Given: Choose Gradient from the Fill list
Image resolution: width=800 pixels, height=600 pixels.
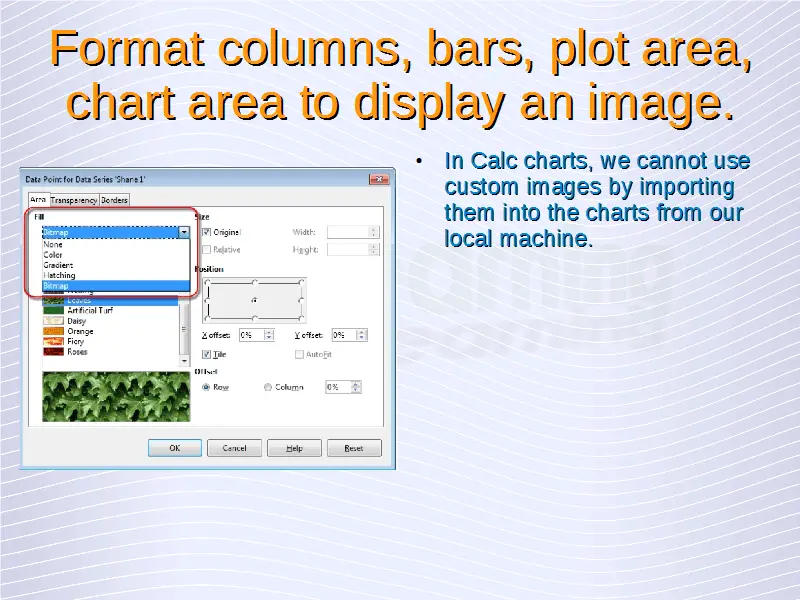Looking at the screenshot, I should click(x=58, y=265).
